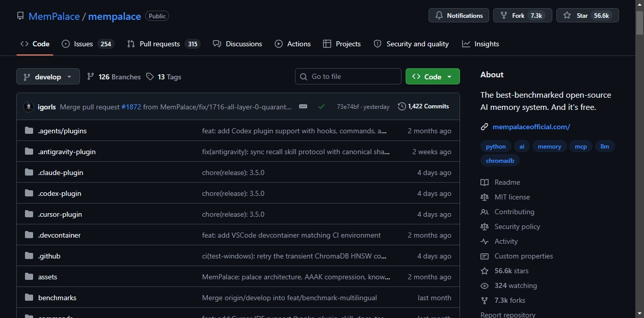Open 'fix(antigravity): sync recall skill' commit message
The image size is (644, 318).
[x=296, y=152]
